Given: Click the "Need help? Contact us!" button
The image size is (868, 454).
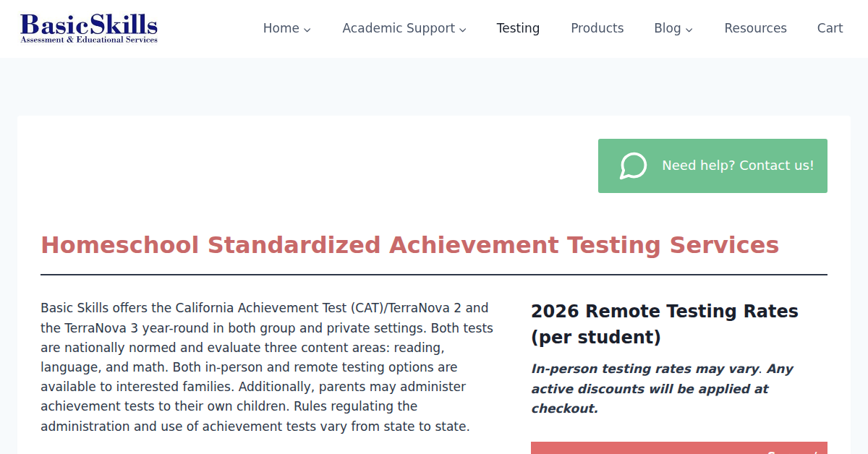Looking at the screenshot, I should [x=737, y=166].
